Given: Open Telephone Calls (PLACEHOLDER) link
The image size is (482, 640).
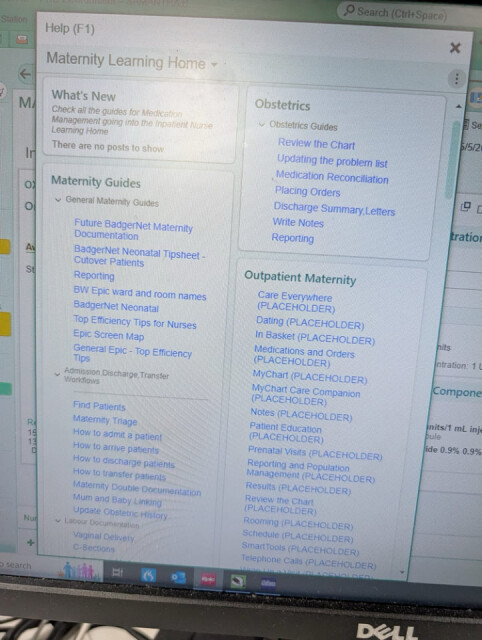Looking at the screenshot, I should (x=308, y=562).
